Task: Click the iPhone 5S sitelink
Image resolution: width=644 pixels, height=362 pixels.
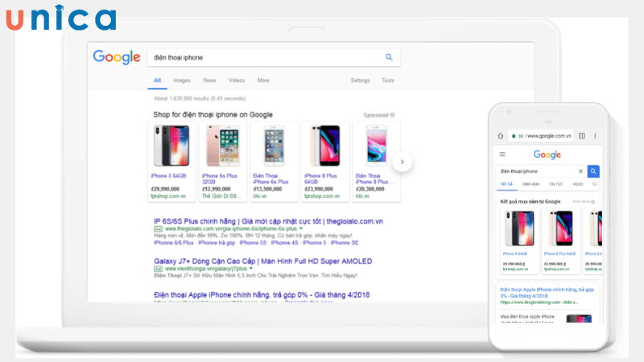Action: coord(253,243)
